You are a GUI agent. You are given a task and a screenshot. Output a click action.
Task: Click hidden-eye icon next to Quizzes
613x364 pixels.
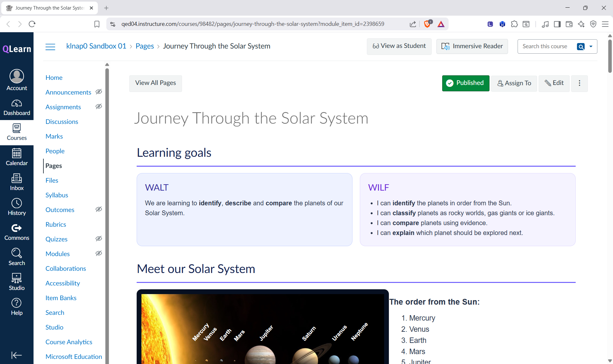tap(99, 239)
